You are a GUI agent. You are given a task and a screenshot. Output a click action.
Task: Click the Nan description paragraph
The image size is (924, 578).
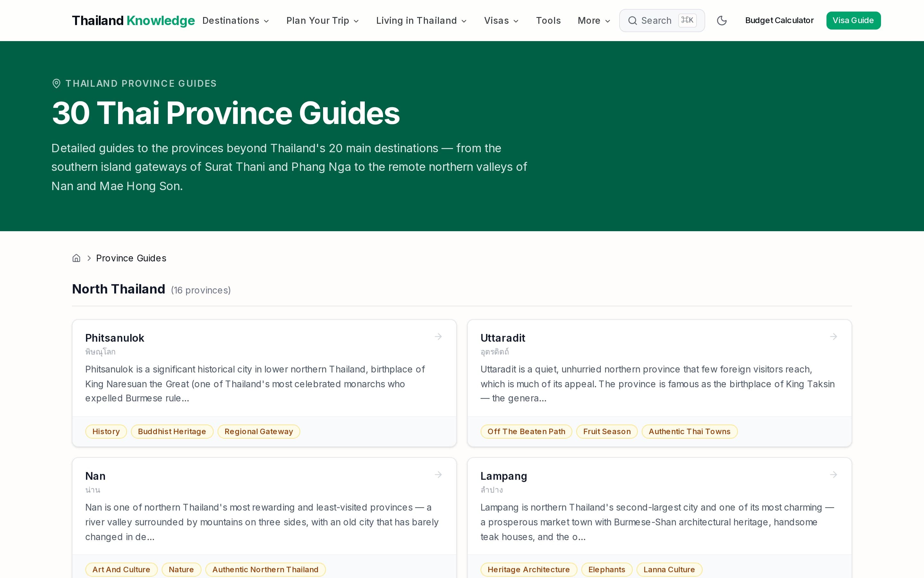pyautogui.click(x=262, y=522)
